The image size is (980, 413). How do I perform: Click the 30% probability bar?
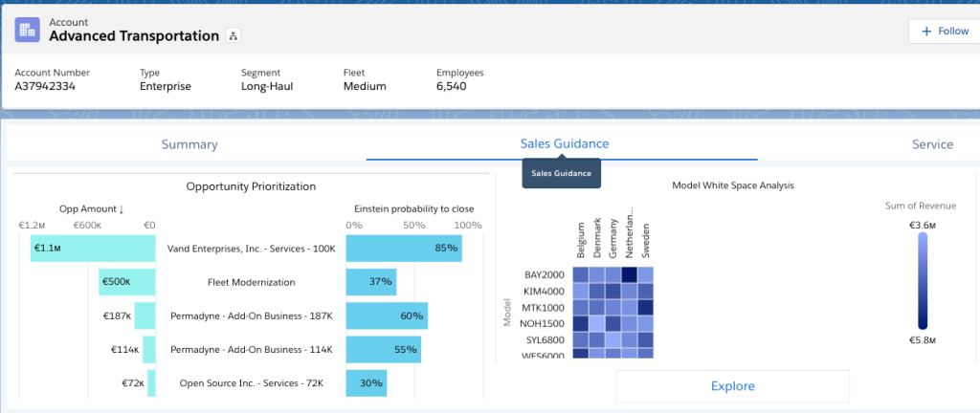(x=367, y=383)
